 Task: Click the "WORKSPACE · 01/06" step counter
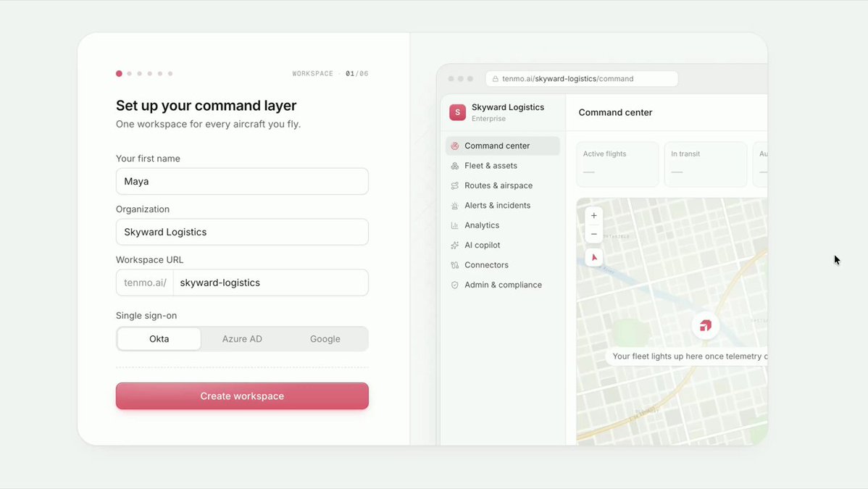click(330, 74)
